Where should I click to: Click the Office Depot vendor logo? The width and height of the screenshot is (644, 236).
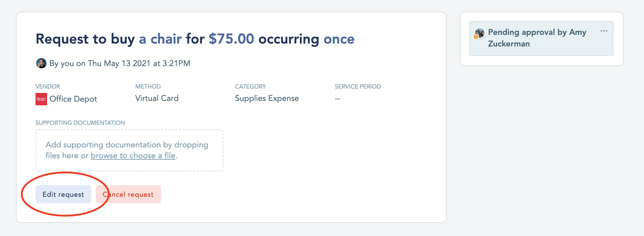coord(41,99)
